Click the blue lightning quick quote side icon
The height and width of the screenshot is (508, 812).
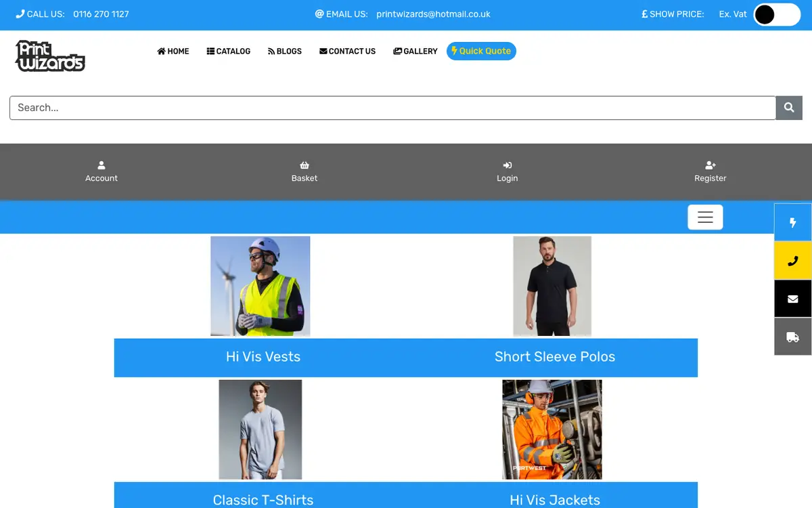pos(793,223)
